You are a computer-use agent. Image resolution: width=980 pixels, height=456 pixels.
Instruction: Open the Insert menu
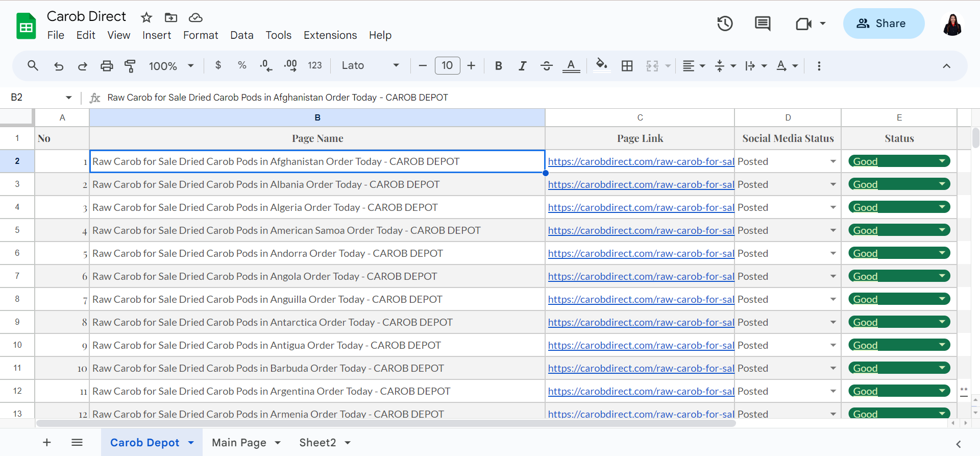click(x=157, y=35)
